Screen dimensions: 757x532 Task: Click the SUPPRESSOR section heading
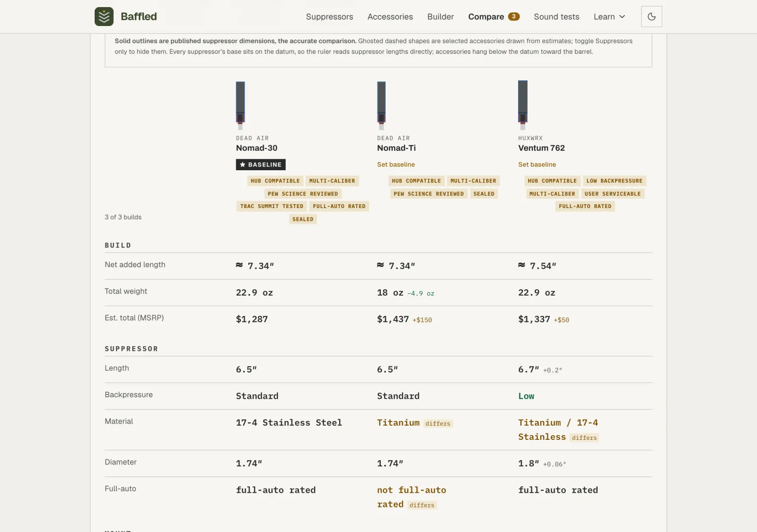click(131, 349)
